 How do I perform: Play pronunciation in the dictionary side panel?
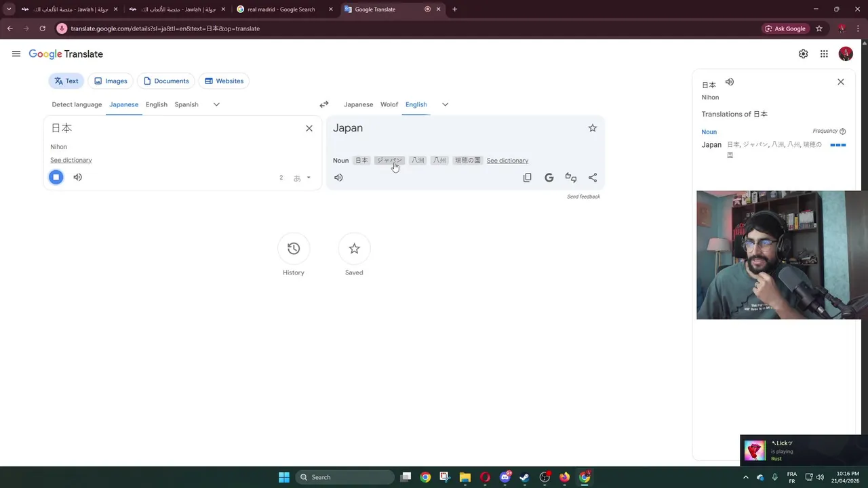(730, 82)
